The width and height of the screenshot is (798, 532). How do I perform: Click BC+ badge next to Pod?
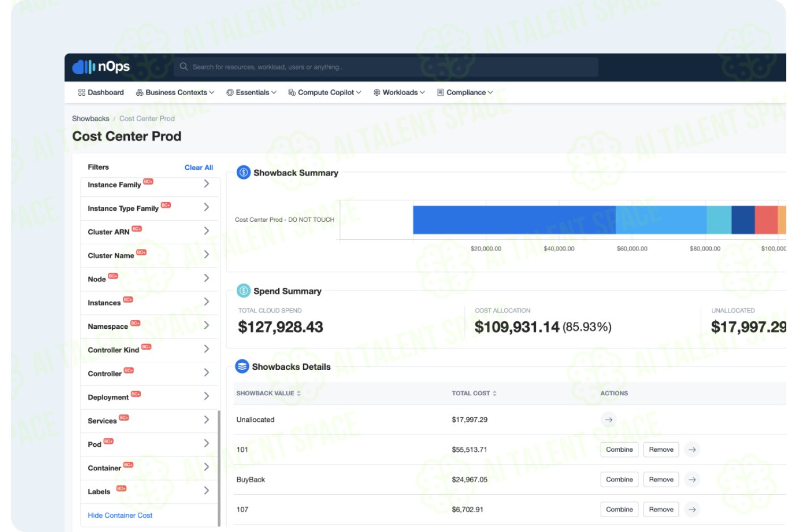[109, 441]
